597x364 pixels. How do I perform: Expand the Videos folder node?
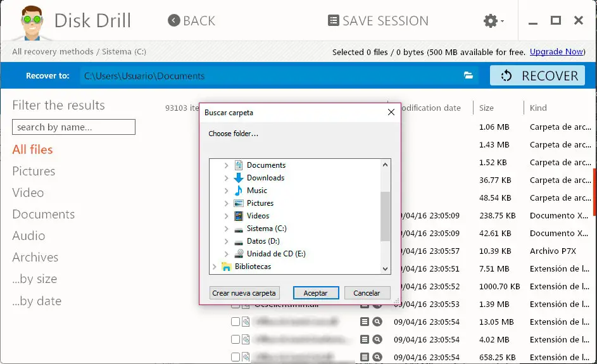click(x=226, y=216)
